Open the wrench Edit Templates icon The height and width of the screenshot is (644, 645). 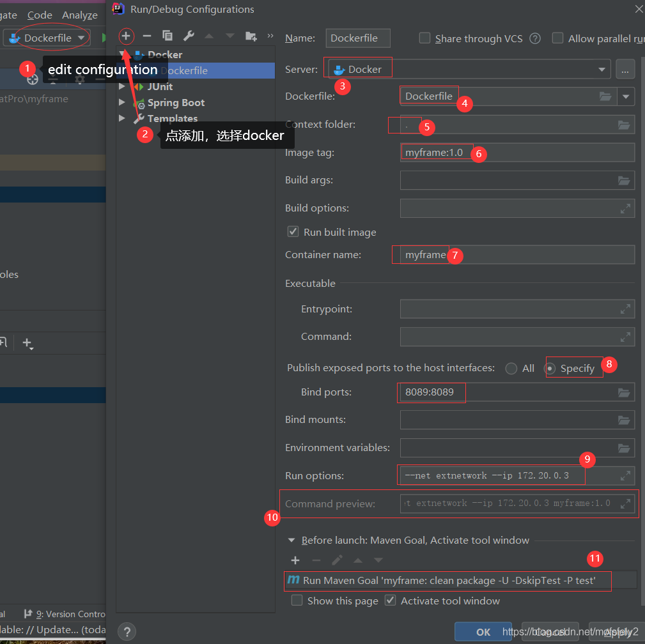pos(189,36)
